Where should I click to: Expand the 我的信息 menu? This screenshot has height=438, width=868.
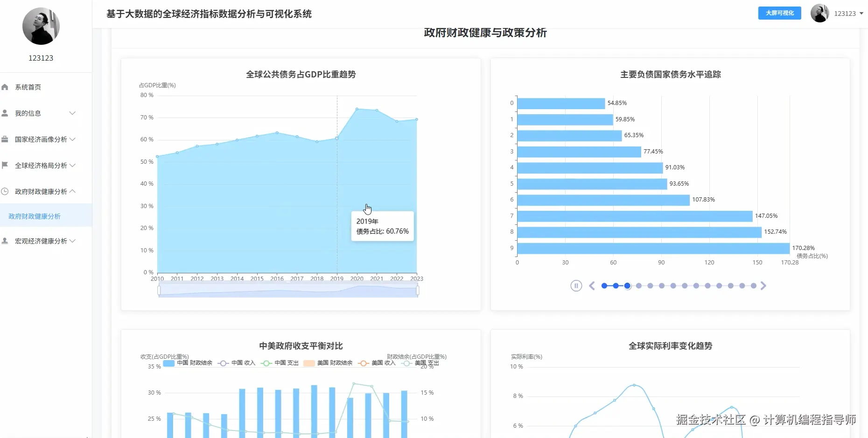pyautogui.click(x=28, y=113)
